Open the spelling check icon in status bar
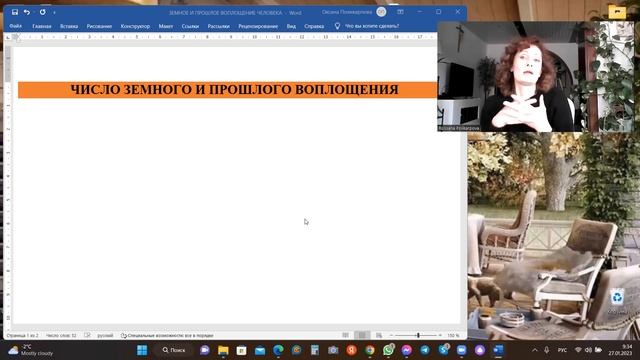This screenshot has height=360, width=640. coord(87,336)
